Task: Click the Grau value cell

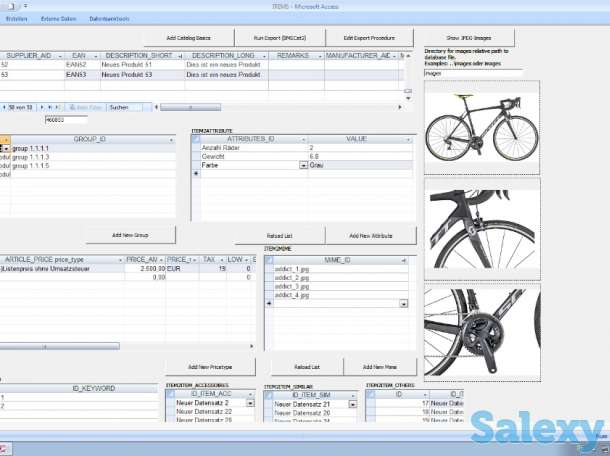Action: point(361,165)
